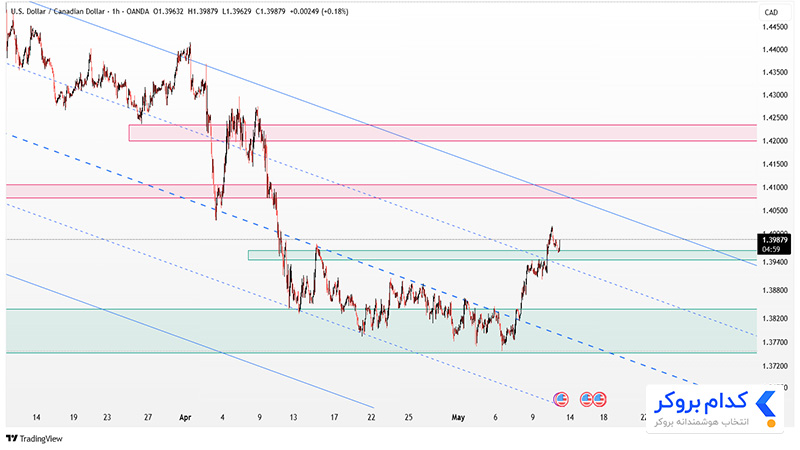Click the 1.42500 price axis label
This screenshot has height=450, width=800.
tap(774, 117)
